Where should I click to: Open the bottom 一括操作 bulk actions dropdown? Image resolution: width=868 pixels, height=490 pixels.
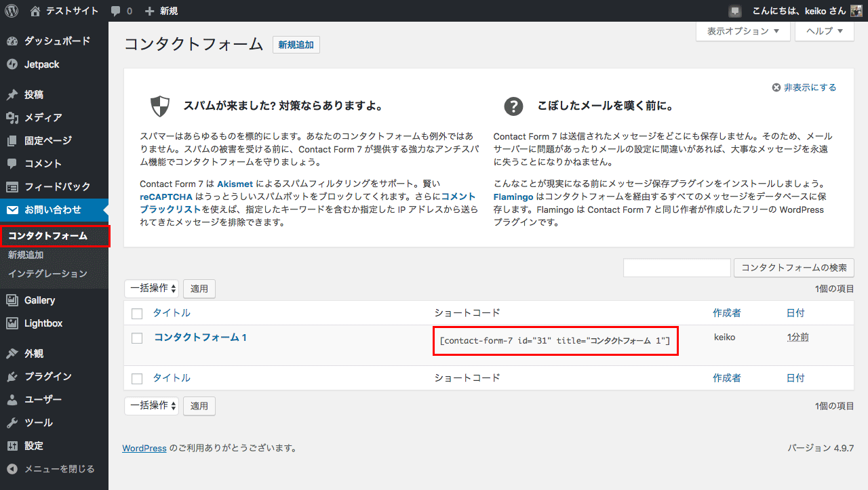[151, 406]
